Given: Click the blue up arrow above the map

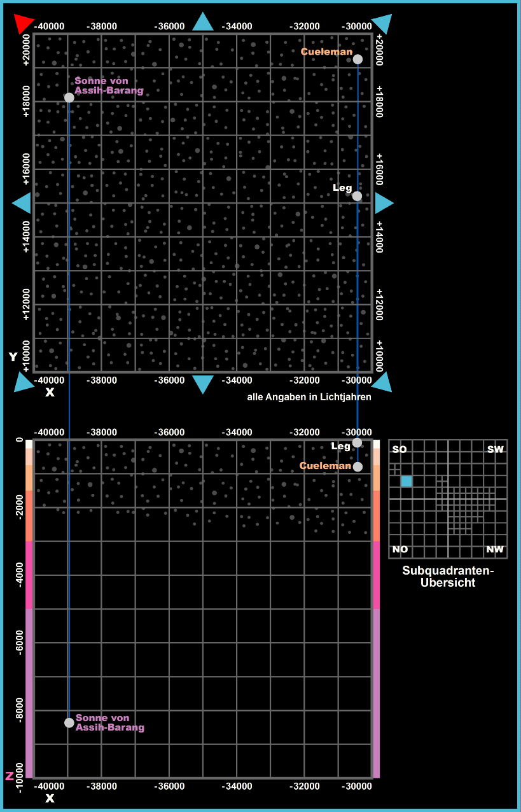Looking at the screenshot, I should (x=203, y=22).
